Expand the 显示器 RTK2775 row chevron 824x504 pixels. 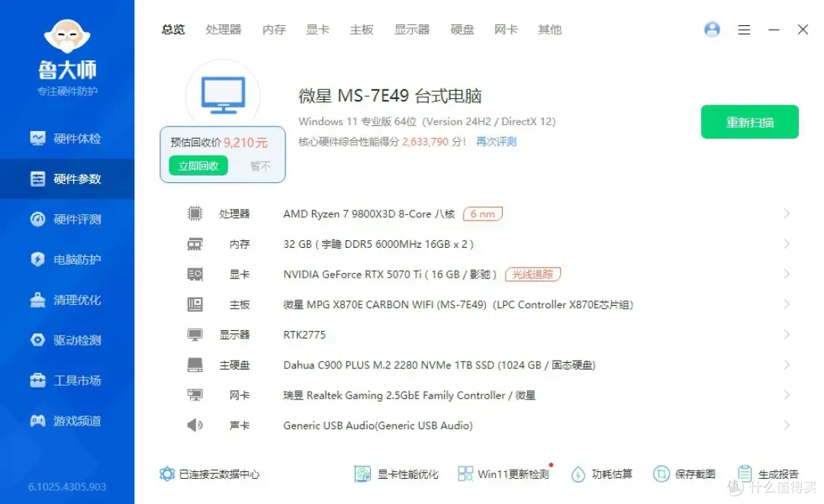point(787,335)
